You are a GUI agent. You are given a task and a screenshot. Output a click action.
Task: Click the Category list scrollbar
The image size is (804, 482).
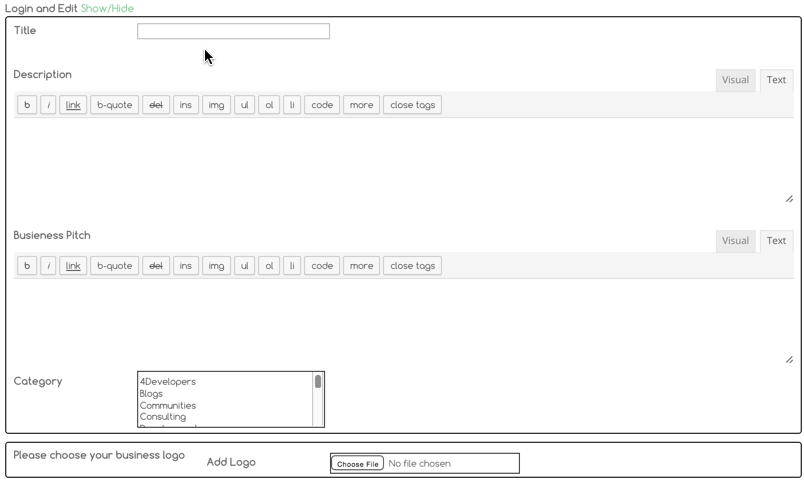pos(318,400)
